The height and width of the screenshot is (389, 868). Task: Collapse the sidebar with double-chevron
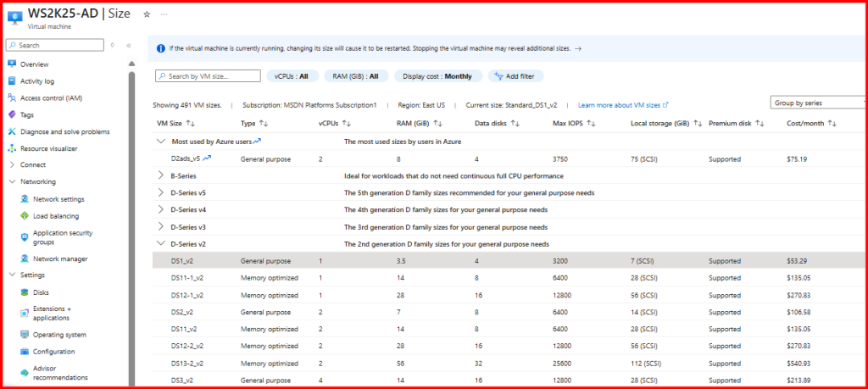(128, 45)
